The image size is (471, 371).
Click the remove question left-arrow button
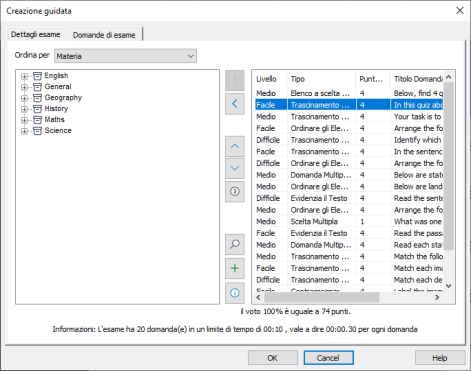pyautogui.click(x=235, y=104)
